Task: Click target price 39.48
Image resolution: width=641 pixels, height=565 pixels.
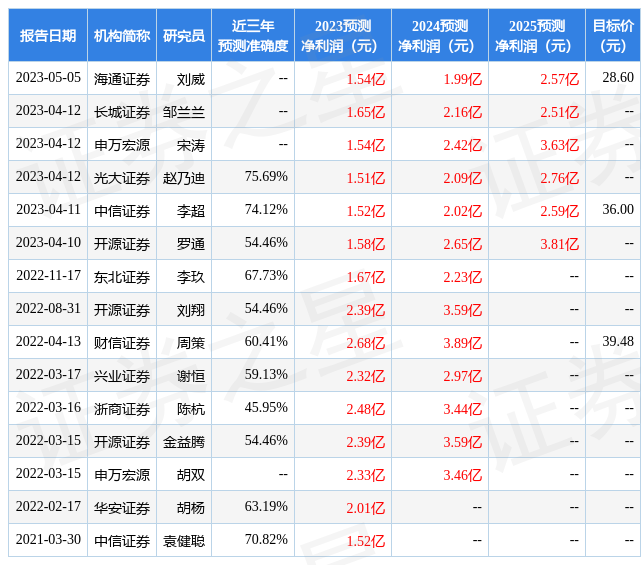Action: [x=618, y=341]
